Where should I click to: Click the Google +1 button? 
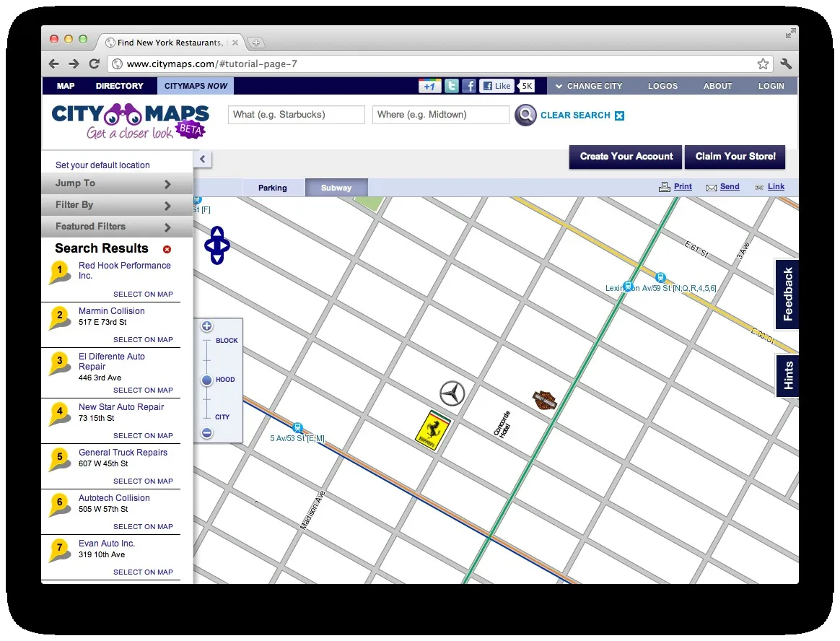click(429, 86)
